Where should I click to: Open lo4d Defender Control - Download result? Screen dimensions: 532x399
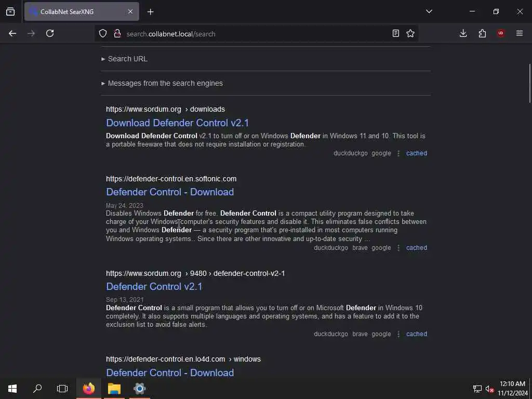coord(170,373)
